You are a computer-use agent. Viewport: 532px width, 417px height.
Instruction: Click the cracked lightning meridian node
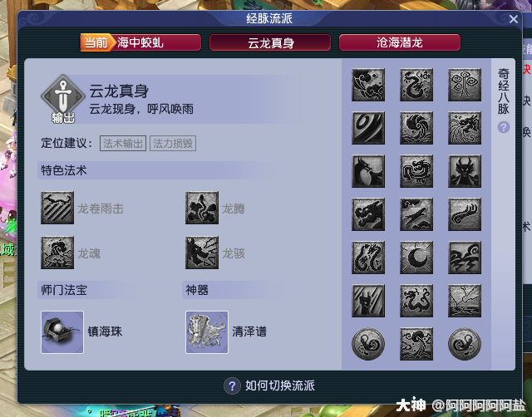pyautogui.click(x=465, y=301)
